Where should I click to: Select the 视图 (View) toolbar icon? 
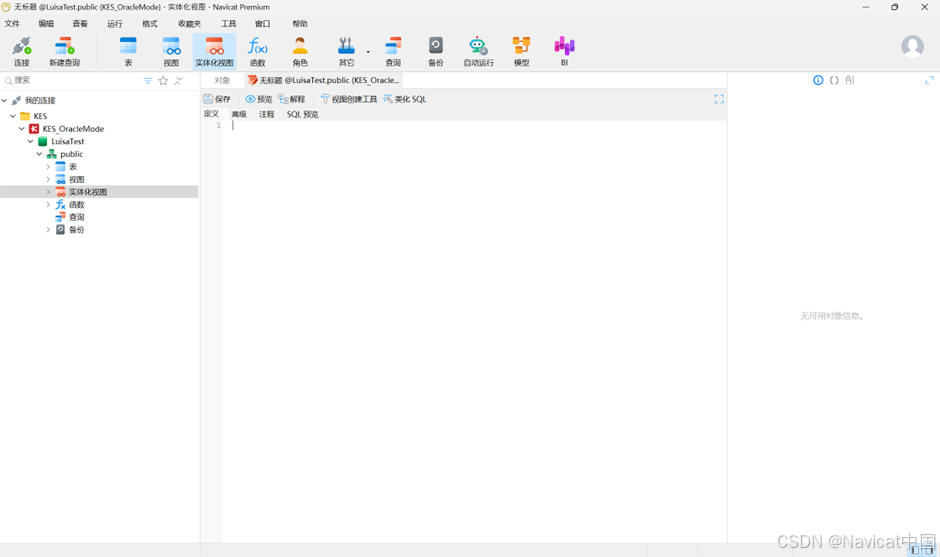tap(171, 52)
